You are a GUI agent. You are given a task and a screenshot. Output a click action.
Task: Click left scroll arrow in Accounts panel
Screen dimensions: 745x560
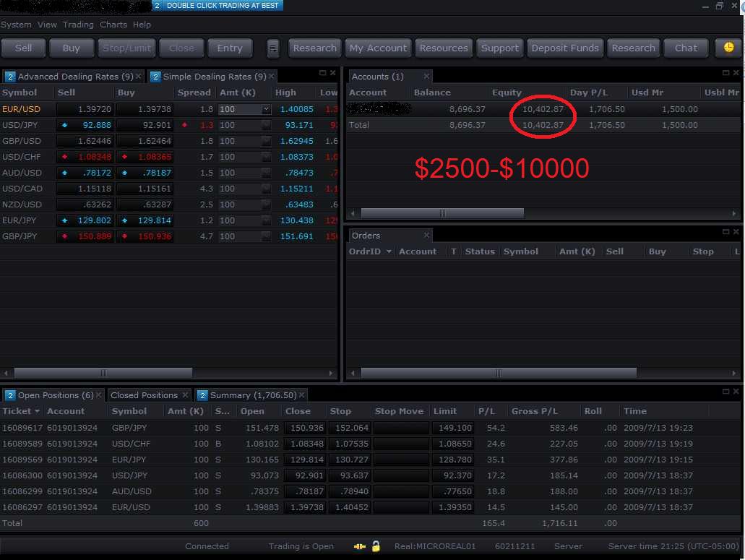[x=353, y=214]
